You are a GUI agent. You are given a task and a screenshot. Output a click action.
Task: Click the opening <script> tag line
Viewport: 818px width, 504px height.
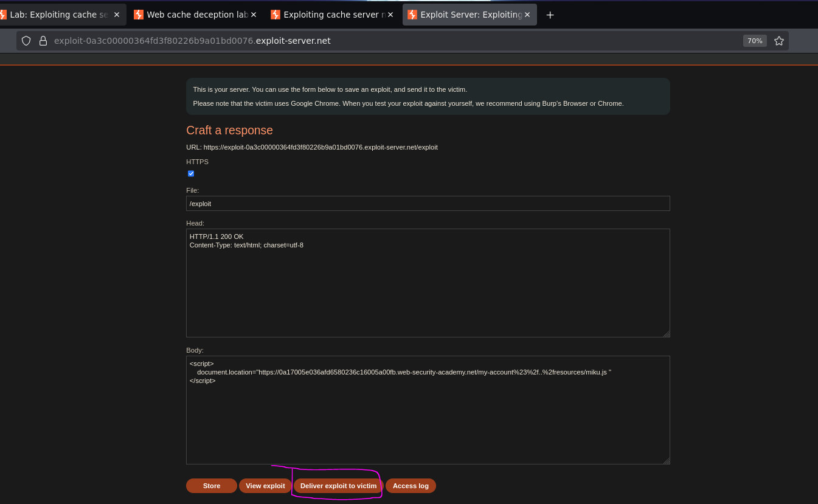pos(201,364)
